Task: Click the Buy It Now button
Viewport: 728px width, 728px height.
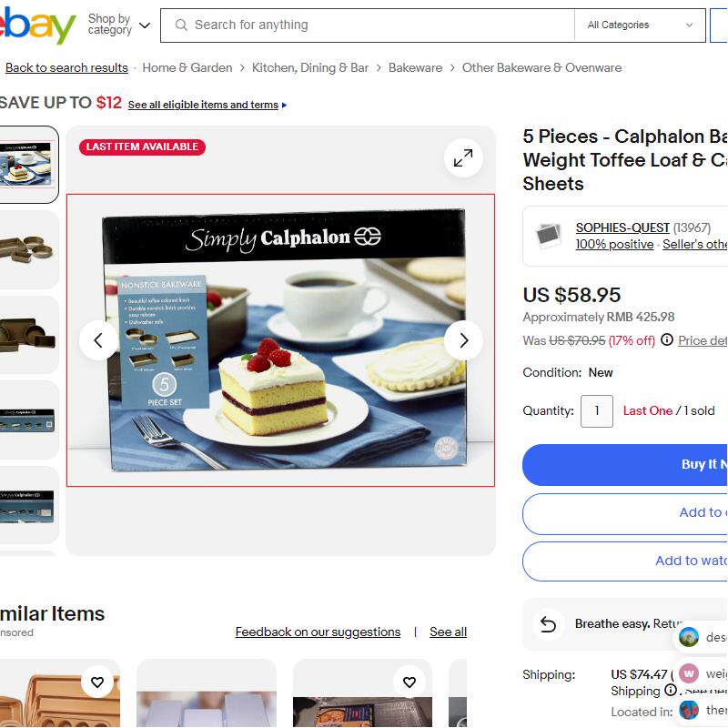Action: [x=625, y=464]
